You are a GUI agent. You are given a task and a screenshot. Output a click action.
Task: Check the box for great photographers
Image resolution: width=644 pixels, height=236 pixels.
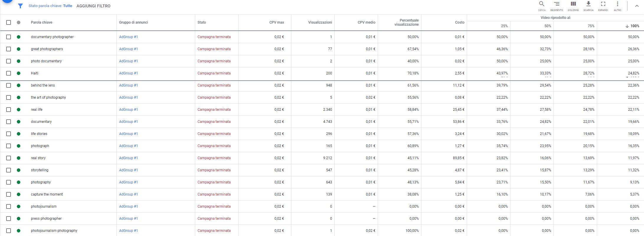9,49
